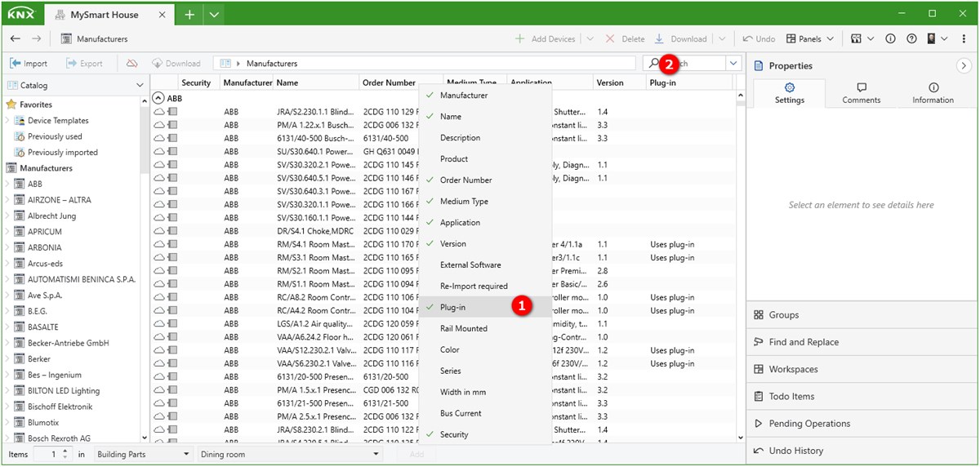
Task: Open the Building Parts dropdown
Action: [143, 454]
